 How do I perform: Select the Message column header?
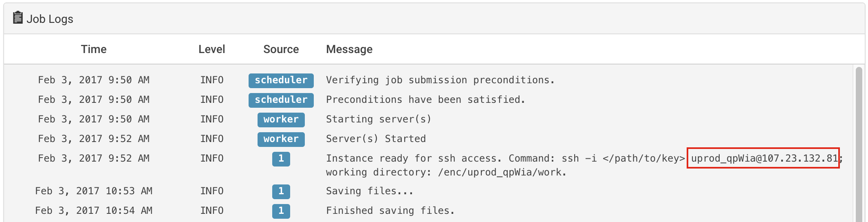click(349, 49)
